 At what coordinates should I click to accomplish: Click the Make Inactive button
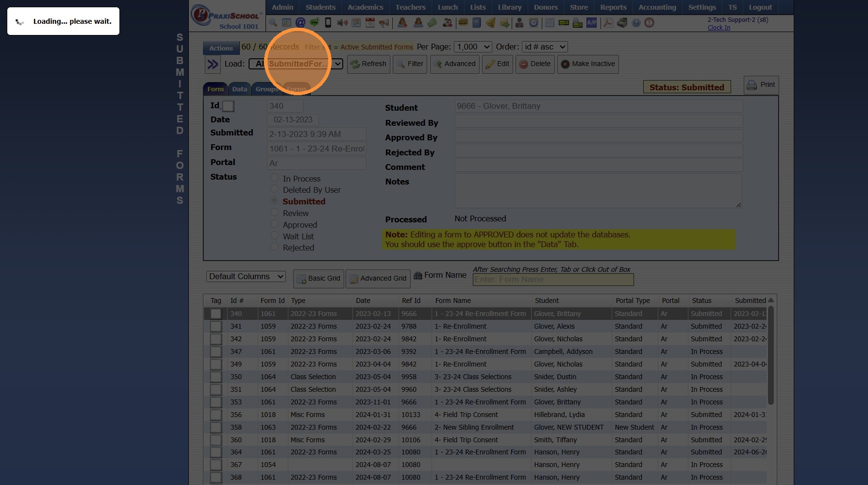(588, 64)
